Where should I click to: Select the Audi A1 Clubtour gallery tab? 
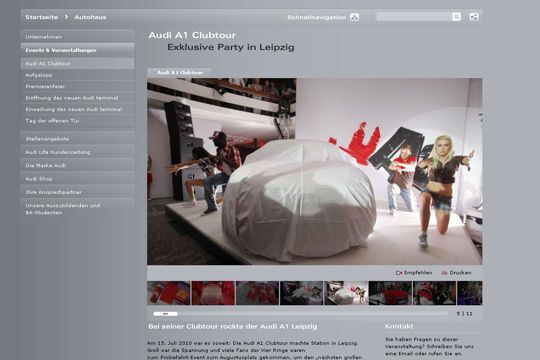(x=179, y=73)
